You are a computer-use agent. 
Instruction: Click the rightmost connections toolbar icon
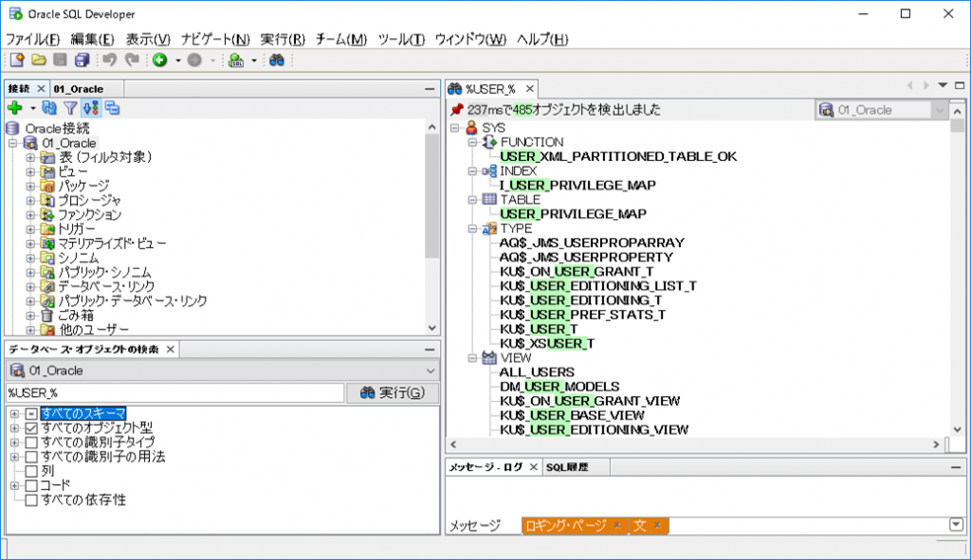pos(112,108)
